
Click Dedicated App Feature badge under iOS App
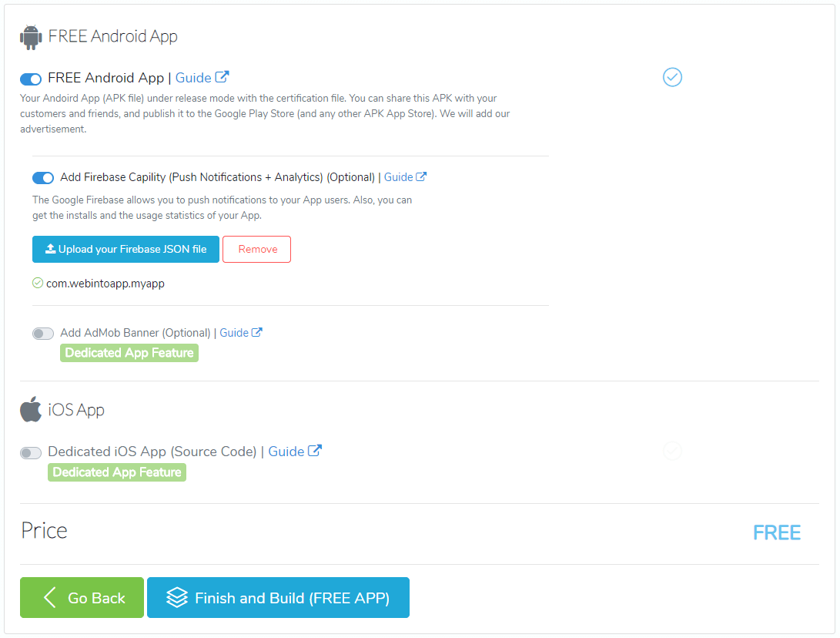[117, 472]
